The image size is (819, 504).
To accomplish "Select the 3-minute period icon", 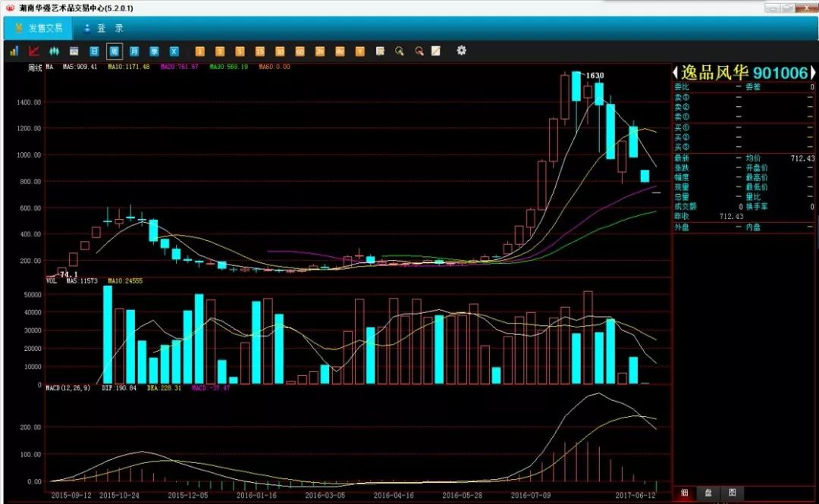I will [x=220, y=51].
